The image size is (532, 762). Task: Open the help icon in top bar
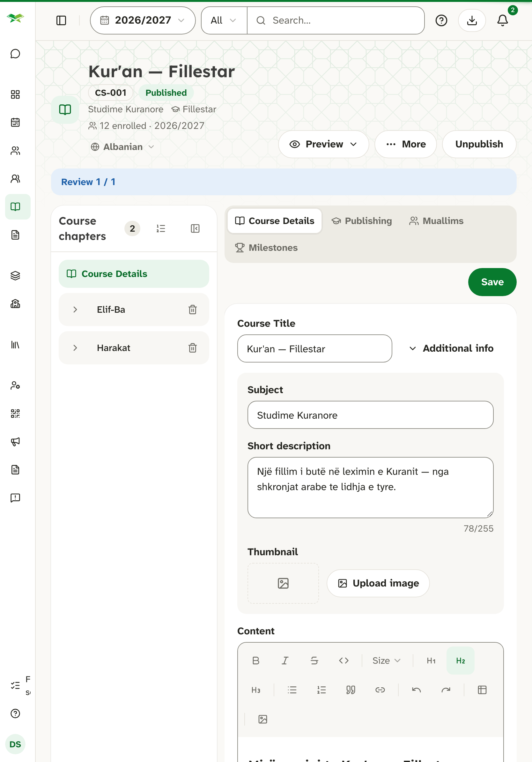441,20
